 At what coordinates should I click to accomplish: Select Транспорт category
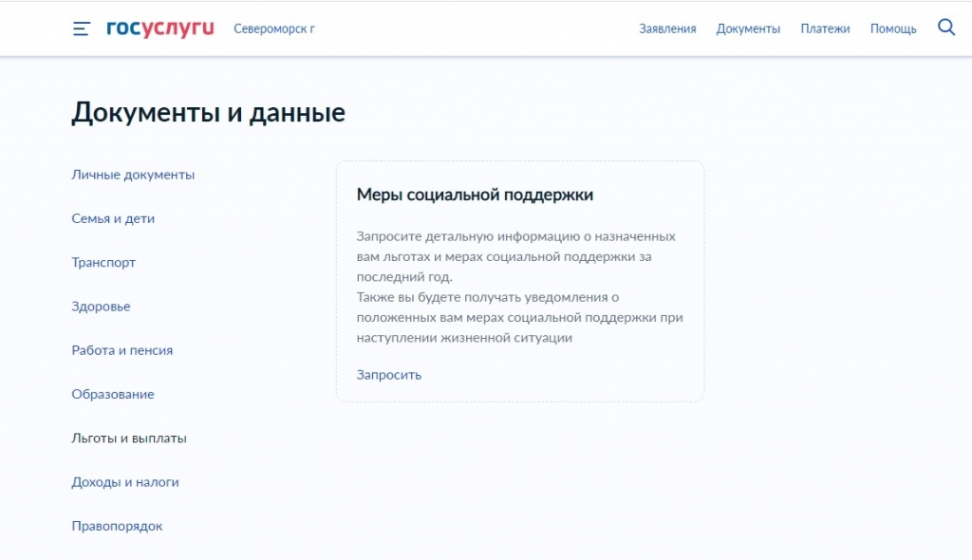pyautogui.click(x=103, y=263)
